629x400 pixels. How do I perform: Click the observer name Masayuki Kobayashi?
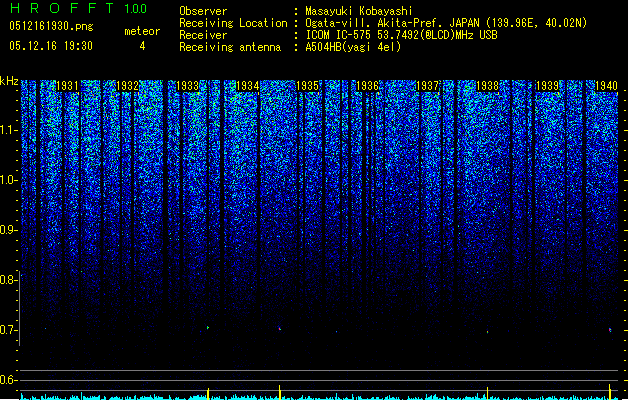pyautogui.click(x=359, y=11)
